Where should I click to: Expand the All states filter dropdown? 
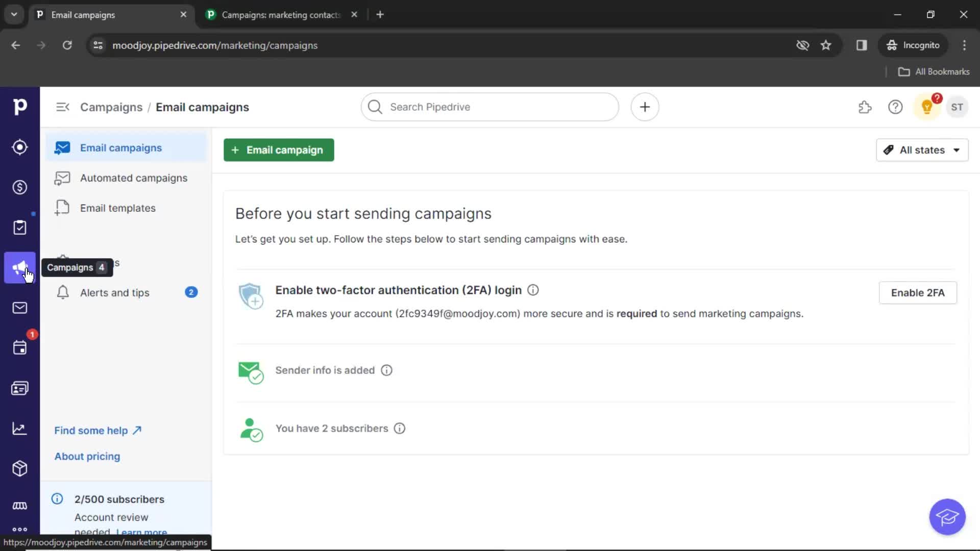pos(922,150)
